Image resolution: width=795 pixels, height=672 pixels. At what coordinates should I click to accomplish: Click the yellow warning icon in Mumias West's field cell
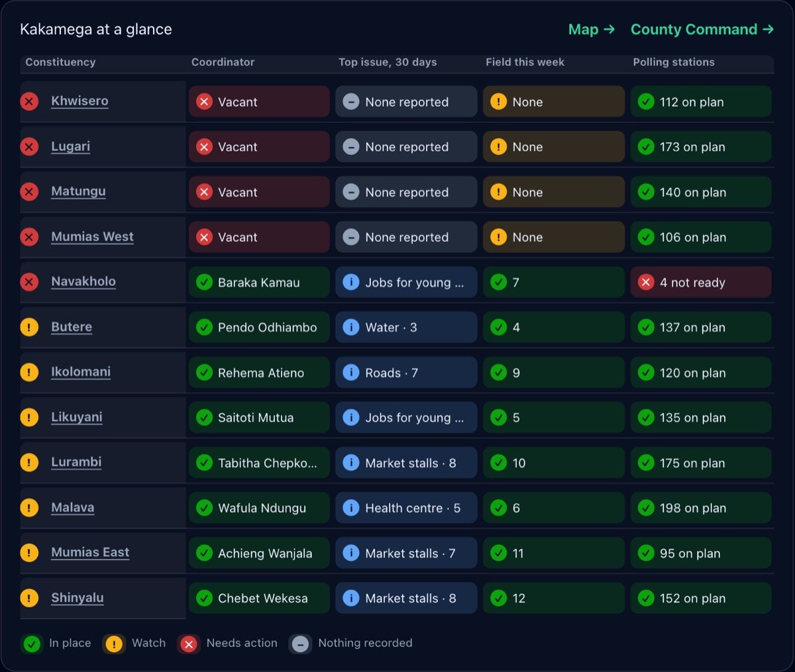498,237
